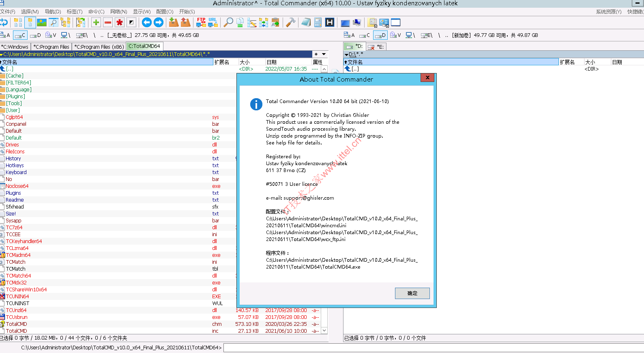This screenshot has width=644, height=353.
Task: Close the About Total Commander dialog
Action: (427, 77)
